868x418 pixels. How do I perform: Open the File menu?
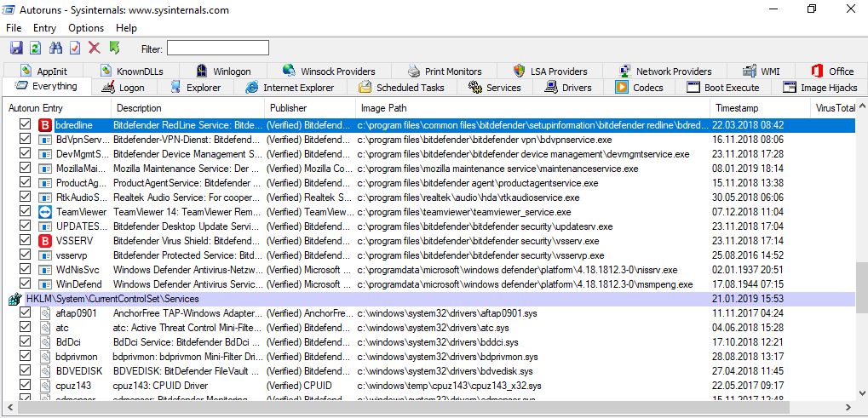coord(14,28)
